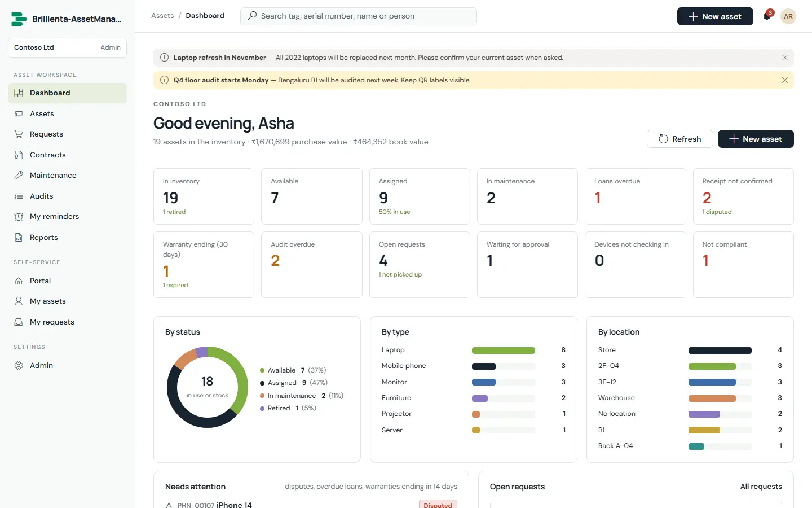Click the Available legend entry in By status
This screenshot has height=508, width=812.
click(x=293, y=370)
